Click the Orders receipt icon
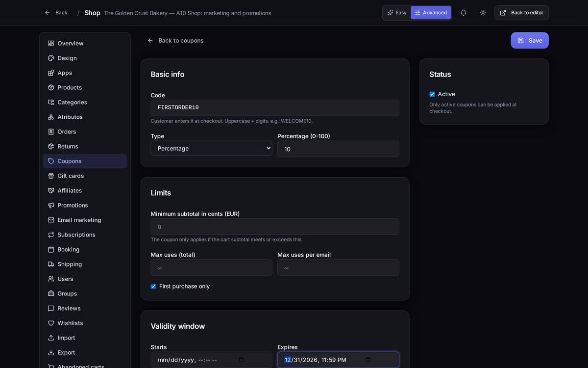This screenshot has height=368, width=588. tap(51, 131)
